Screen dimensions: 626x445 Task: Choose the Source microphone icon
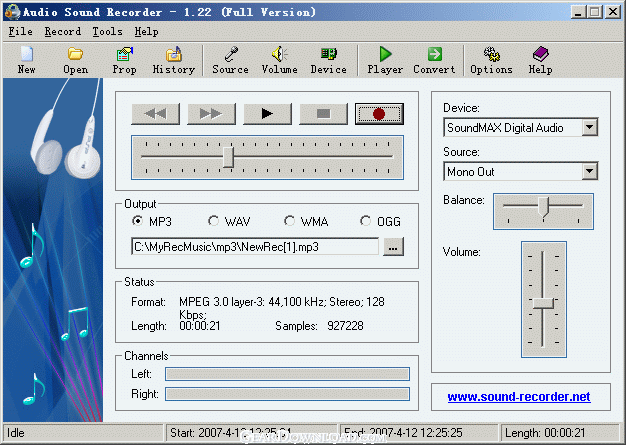[x=230, y=60]
